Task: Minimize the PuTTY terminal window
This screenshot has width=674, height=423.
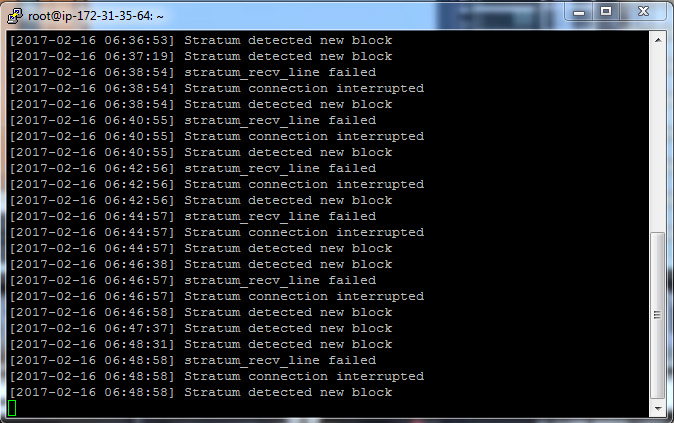Action: tap(578, 11)
